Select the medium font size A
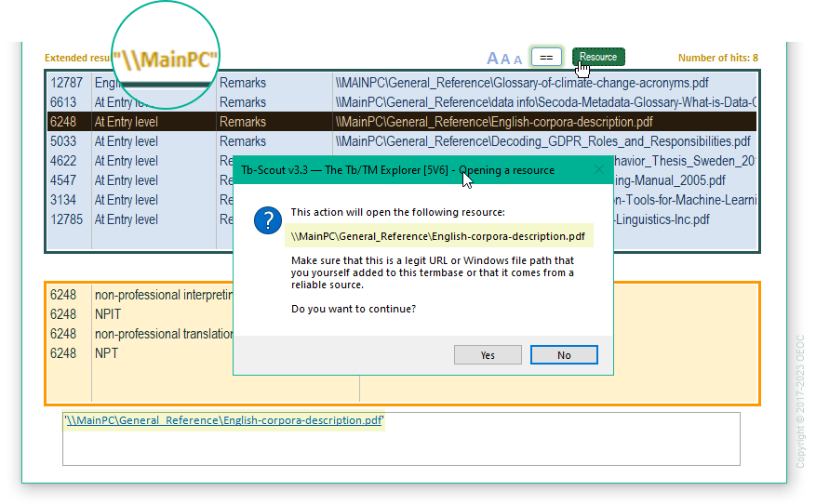The width and height of the screenshot is (816, 504). tap(506, 60)
